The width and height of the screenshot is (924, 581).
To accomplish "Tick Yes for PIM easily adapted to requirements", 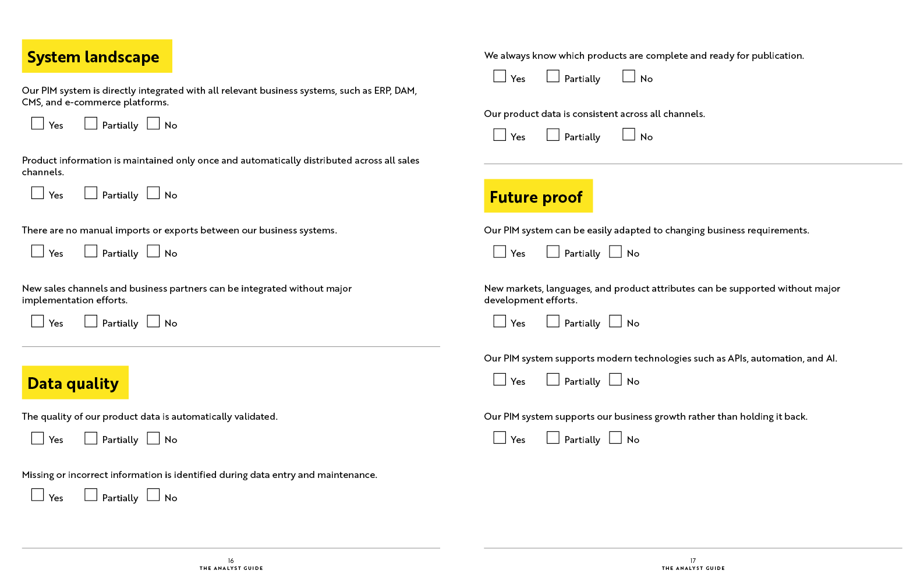I will [500, 251].
